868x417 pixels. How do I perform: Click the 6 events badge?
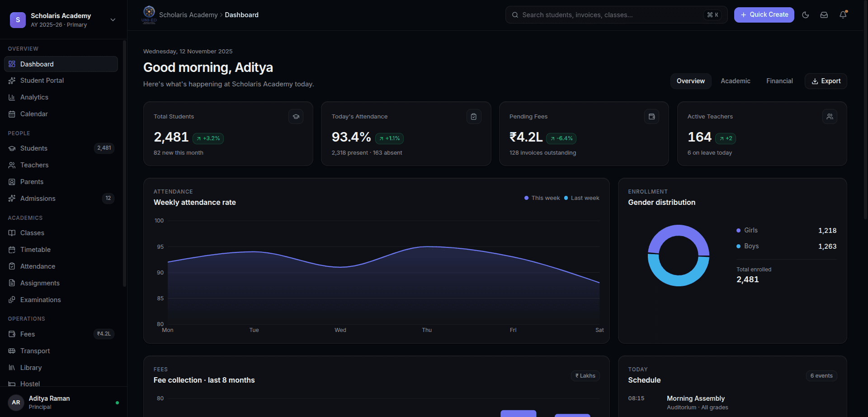point(821,376)
